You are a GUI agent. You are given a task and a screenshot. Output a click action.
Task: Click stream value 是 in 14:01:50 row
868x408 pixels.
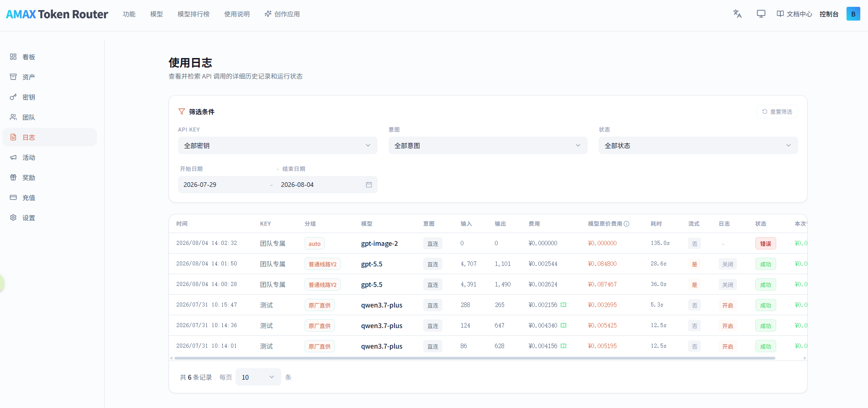[x=694, y=264]
